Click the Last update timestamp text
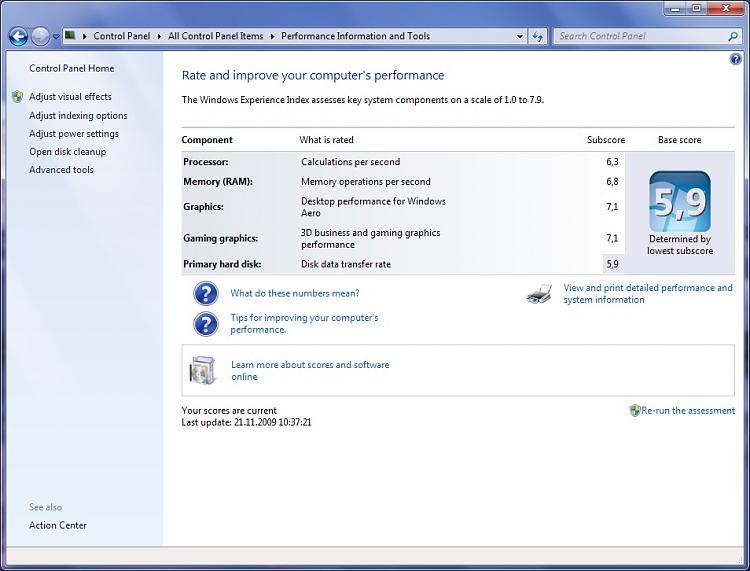 [x=246, y=422]
